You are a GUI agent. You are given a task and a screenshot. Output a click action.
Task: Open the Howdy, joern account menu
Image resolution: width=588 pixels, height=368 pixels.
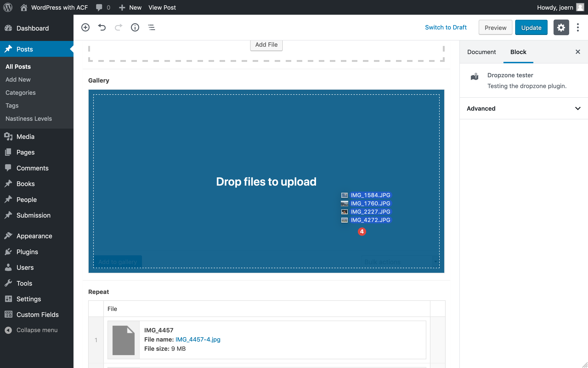pyautogui.click(x=560, y=8)
